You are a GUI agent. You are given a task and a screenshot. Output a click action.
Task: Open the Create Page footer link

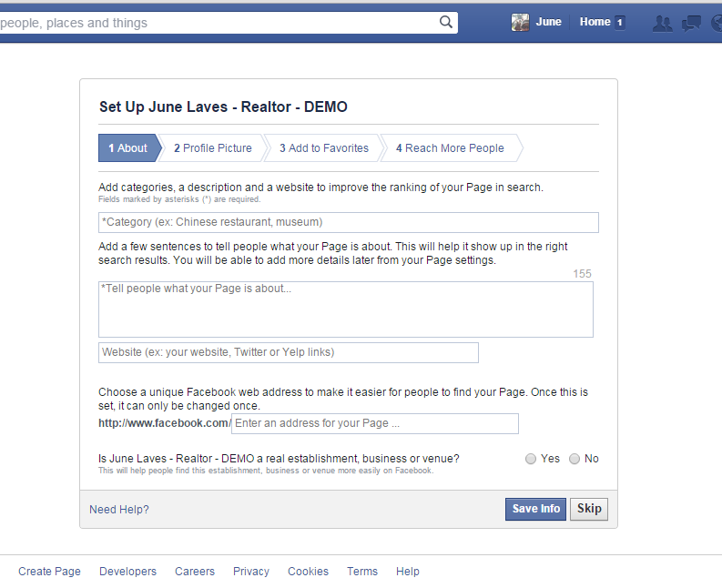point(49,572)
